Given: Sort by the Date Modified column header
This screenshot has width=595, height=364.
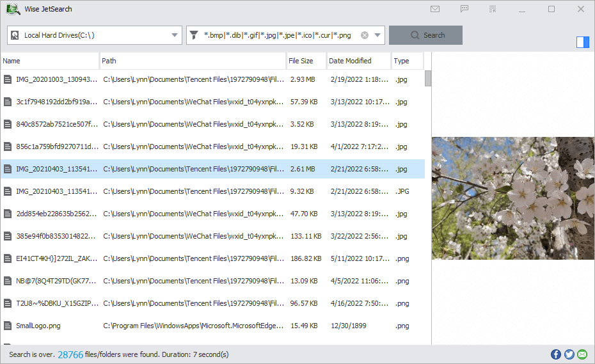Looking at the screenshot, I should pos(359,61).
